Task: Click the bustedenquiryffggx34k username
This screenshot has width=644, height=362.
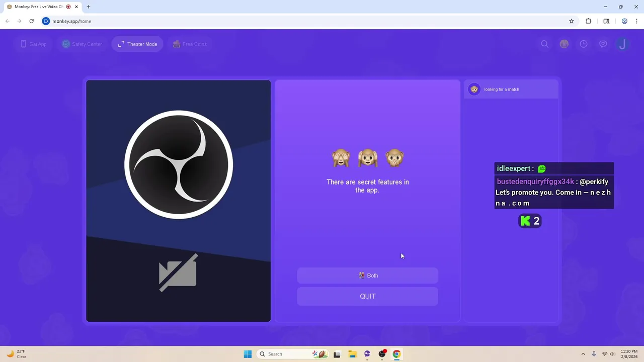Action: tap(535, 182)
